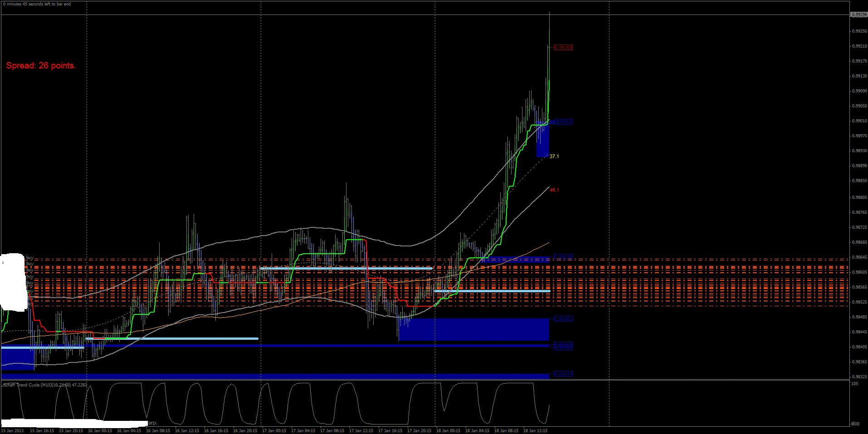The width and height of the screenshot is (868, 434).
Task: Click the 17 Jan 00:15 time axis label
Action: (274, 431)
